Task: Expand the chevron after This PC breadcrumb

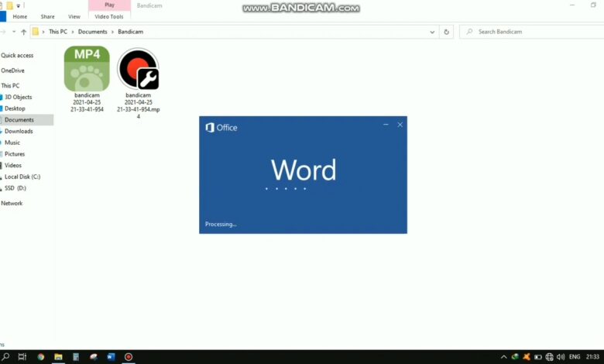Action: coord(73,32)
